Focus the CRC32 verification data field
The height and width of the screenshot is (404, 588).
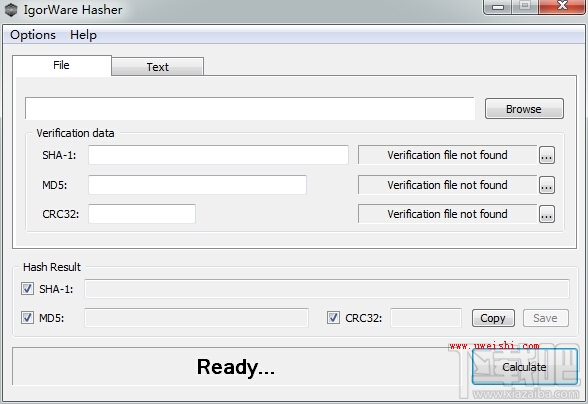tap(142, 214)
